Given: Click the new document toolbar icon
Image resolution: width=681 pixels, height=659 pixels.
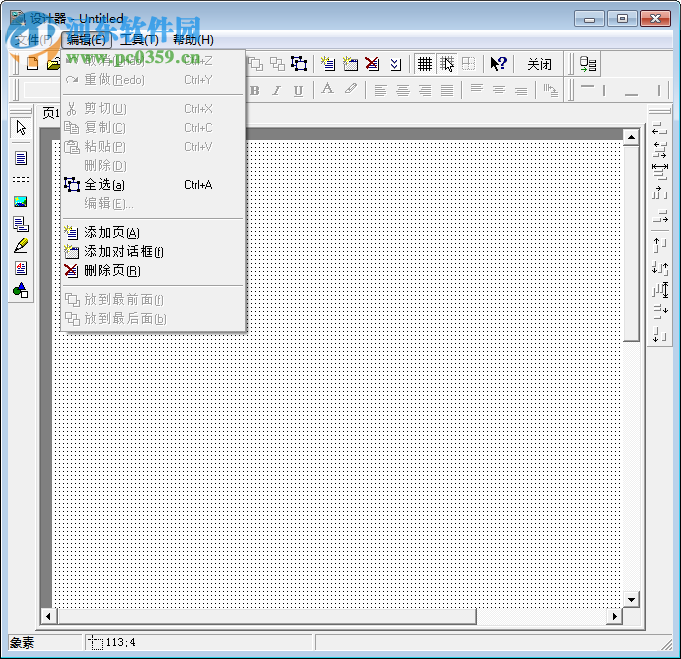Looking at the screenshot, I should pyautogui.click(x=33, y=63).
